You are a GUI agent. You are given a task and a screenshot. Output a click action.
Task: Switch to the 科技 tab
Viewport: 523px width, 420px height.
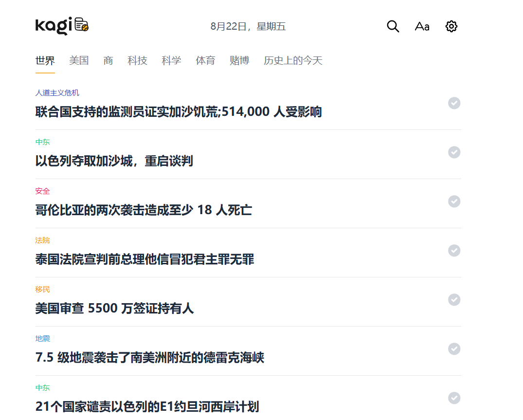[137, 60]
